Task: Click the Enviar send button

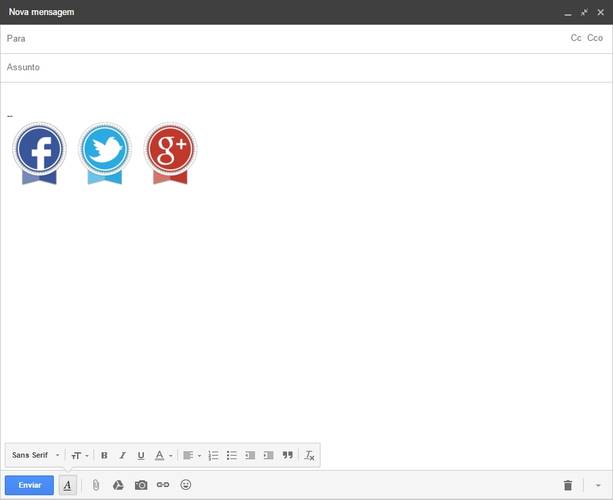Action: [x=29, y=485]
